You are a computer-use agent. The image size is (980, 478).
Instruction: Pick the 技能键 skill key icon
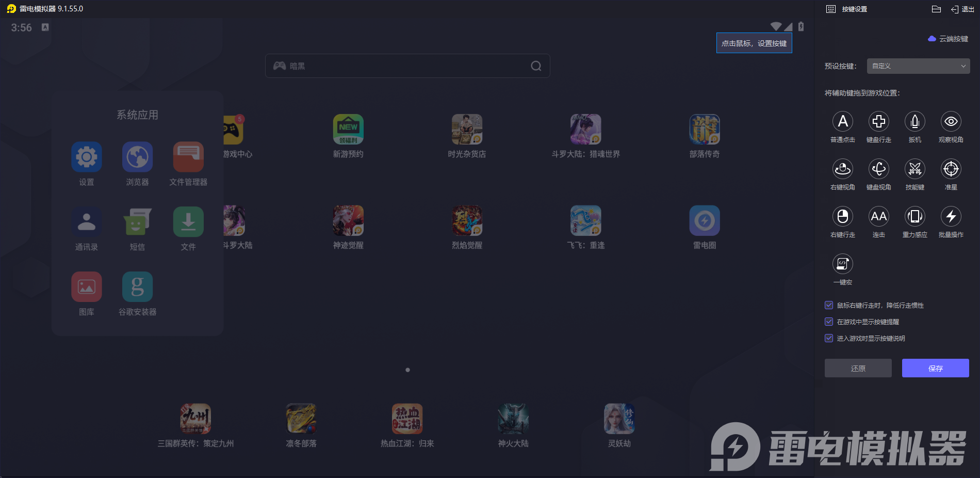(x=915, y=169)
